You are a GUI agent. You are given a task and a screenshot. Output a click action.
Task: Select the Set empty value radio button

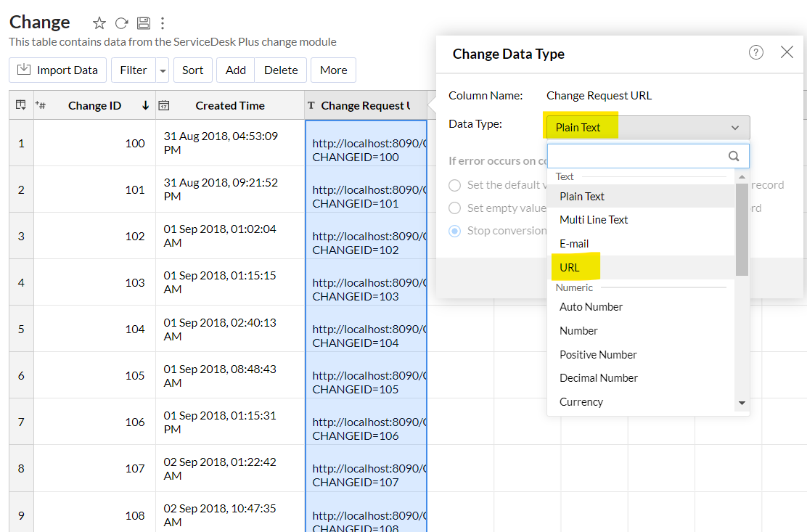point(455,208)
